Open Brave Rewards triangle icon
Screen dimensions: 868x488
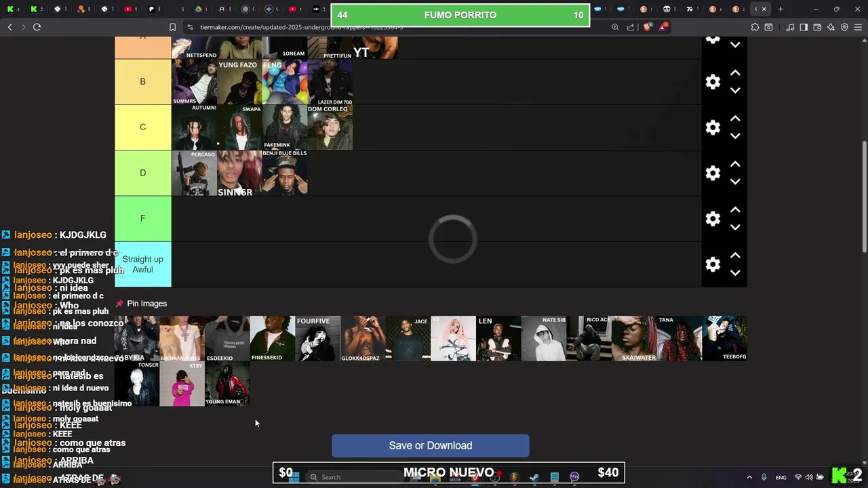(x=664, y=27)
